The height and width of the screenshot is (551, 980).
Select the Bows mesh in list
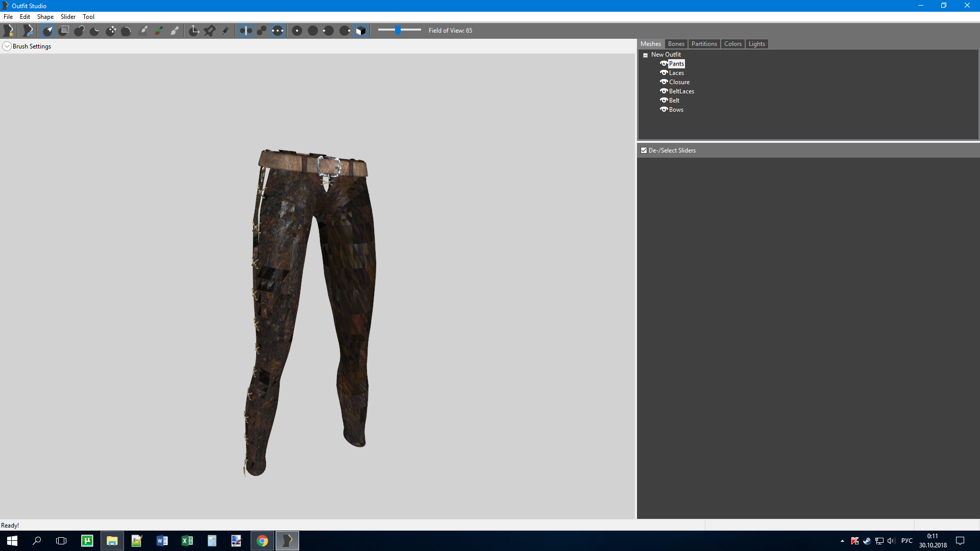(x=676, y=110)
